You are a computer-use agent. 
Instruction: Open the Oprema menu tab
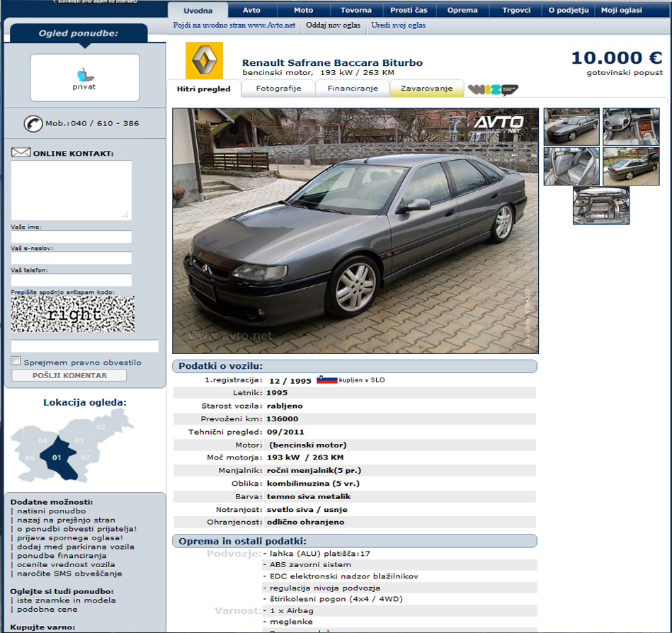pos(462,11)
